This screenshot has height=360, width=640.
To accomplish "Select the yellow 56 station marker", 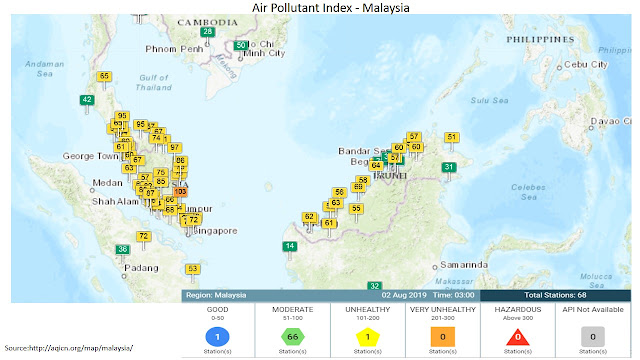I will coord(339,192).
